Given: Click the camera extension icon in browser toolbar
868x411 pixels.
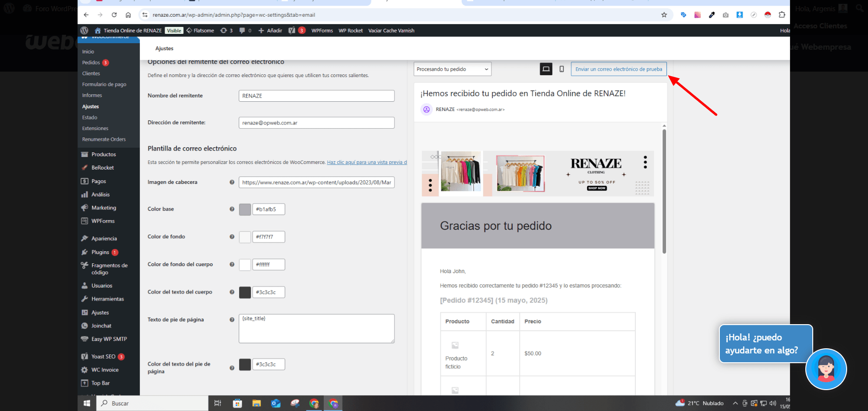Looking at the screenshot, I should (x=725, y=15).
